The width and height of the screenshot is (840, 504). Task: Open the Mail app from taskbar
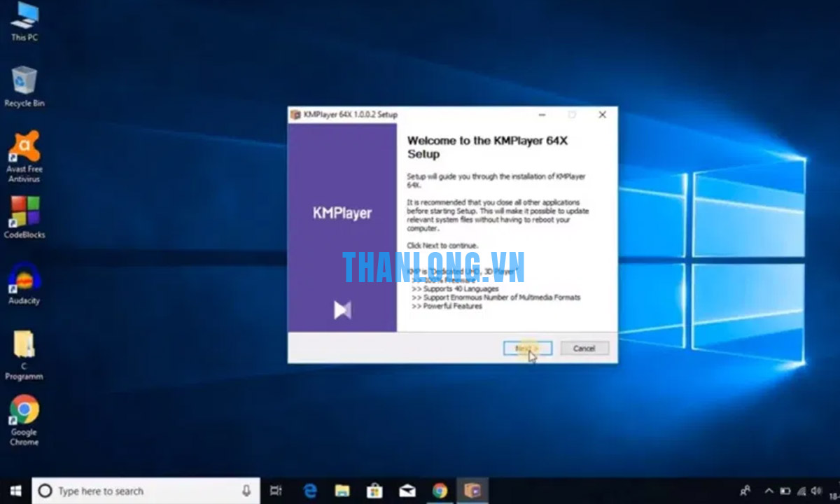pyautogui.click(x=407, y=491)
